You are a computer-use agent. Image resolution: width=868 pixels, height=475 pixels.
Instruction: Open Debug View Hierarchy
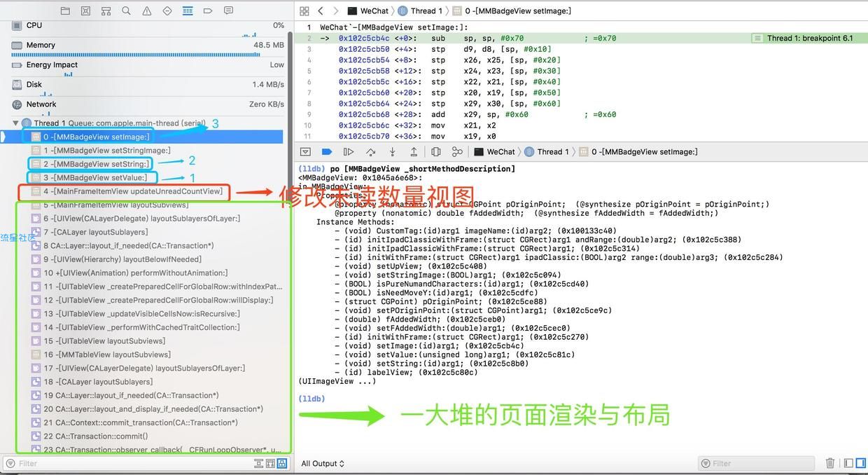coord(436,152)
